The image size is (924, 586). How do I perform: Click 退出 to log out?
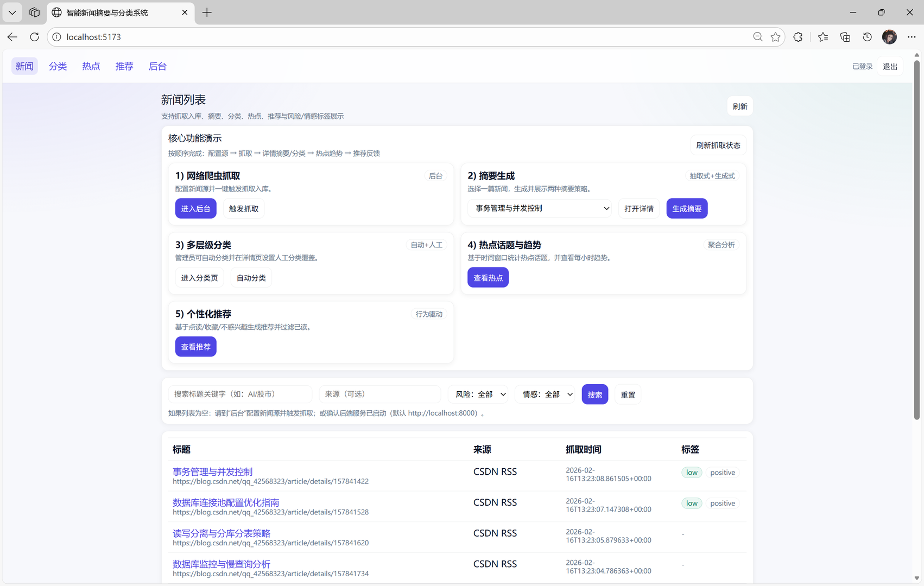[x=890, y=66]
